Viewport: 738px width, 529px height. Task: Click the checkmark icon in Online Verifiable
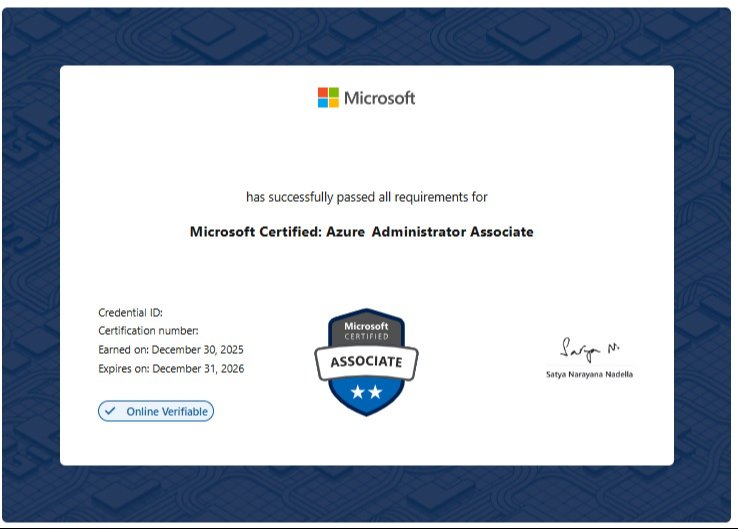click(x=110, y=411)
